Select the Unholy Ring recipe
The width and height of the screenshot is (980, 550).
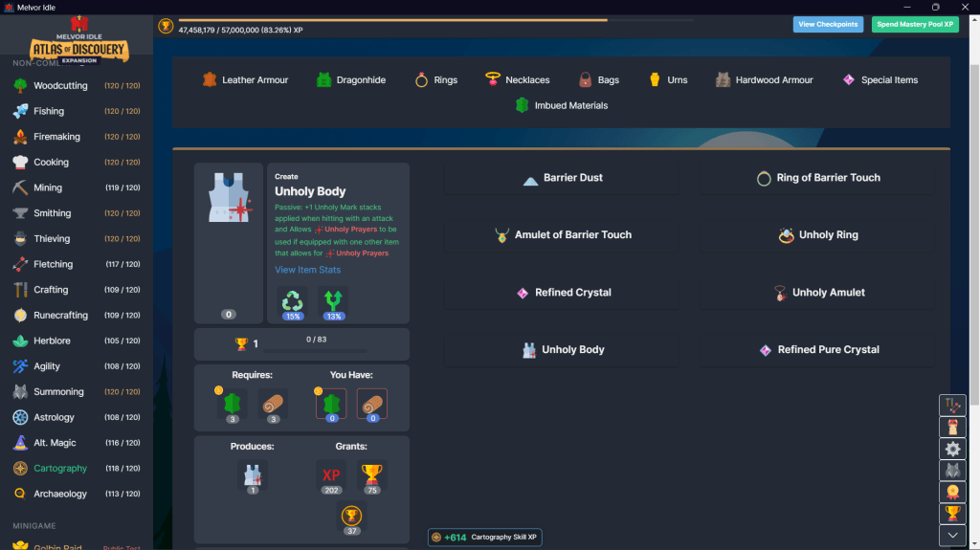(x=818, y=235)
